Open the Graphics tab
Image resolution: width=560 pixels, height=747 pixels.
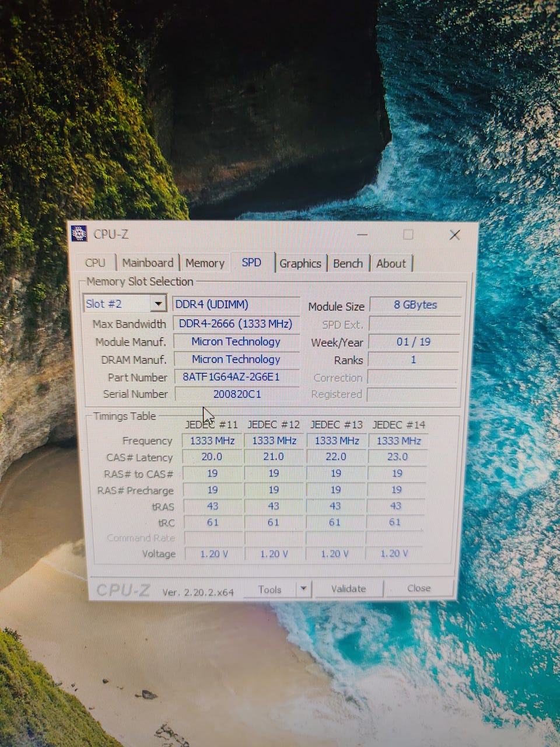click(300, 263)
